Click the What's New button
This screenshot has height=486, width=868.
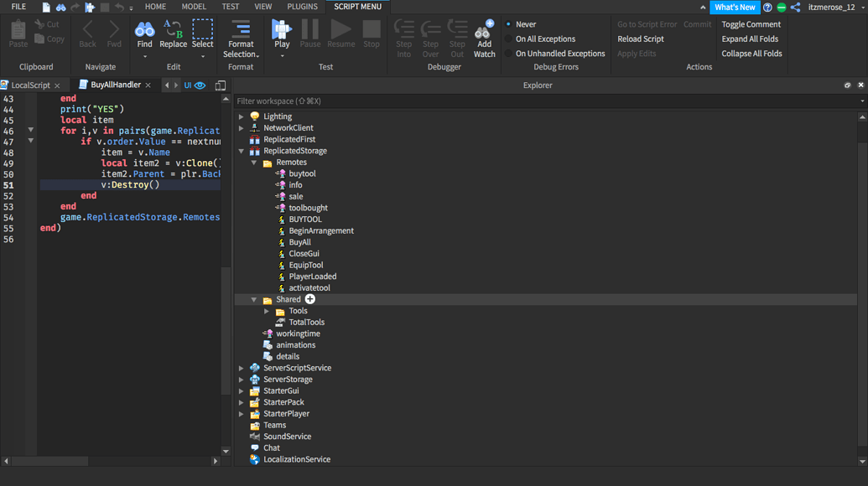[735, 8]
